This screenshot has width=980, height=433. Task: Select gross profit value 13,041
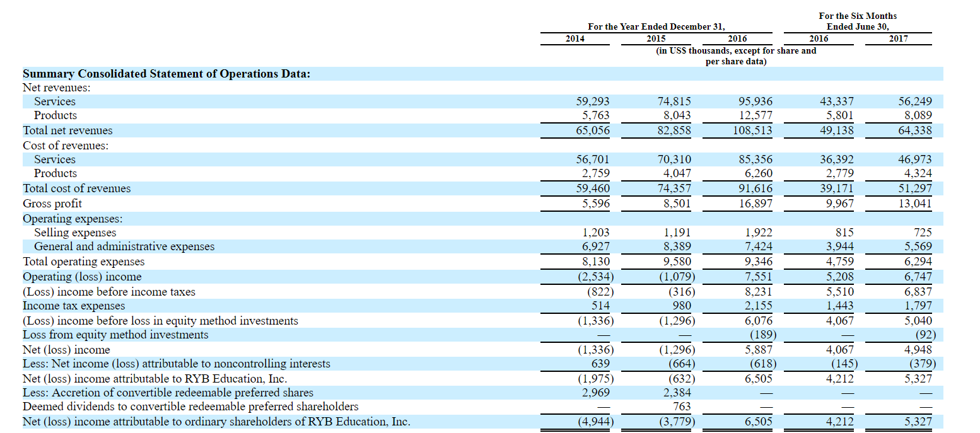(914, 204)
